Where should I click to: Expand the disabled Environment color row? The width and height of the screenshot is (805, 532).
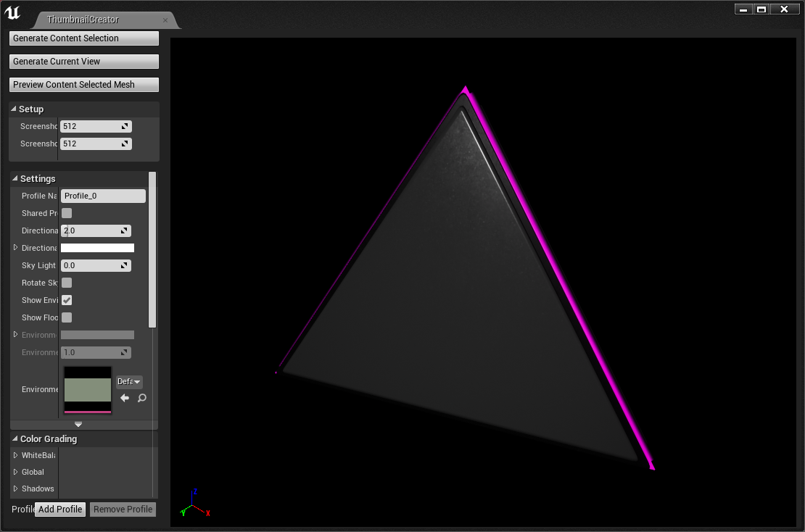pos(15,334)
